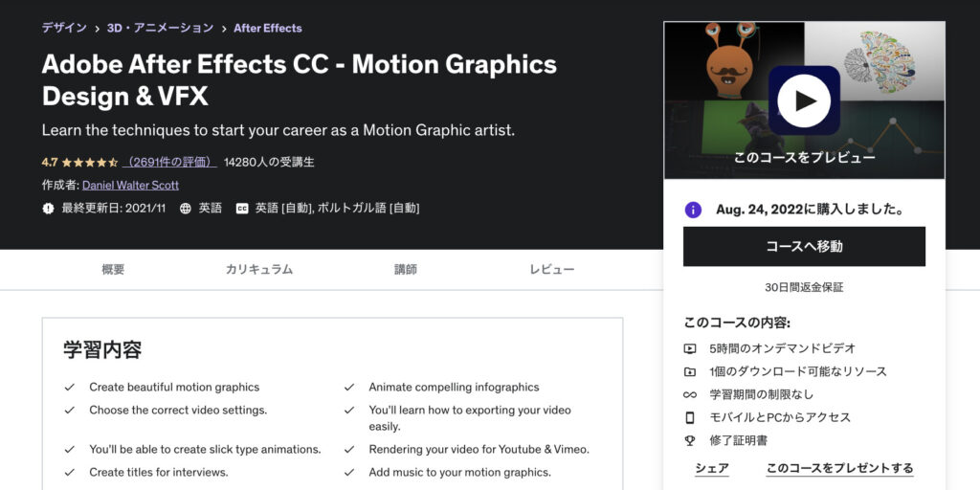
Task: Click the course preview thumbnail image
Action: pos(804,100)
